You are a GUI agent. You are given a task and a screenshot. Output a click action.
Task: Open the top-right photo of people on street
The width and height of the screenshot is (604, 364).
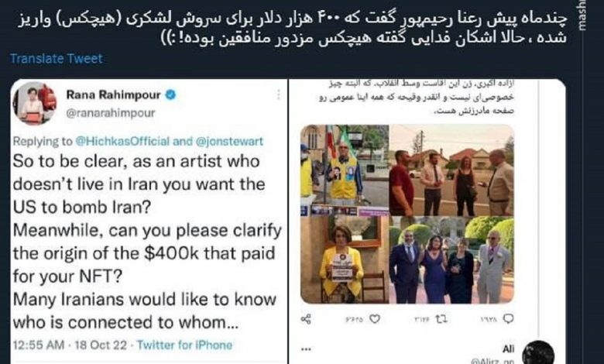[x=452, y=170]
